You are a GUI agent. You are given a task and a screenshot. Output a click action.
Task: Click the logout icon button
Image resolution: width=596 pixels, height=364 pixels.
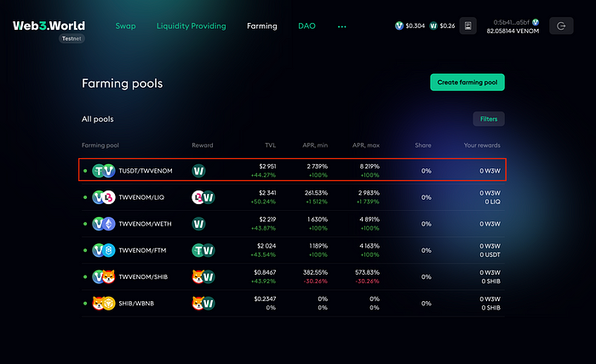tap(561, 26)
